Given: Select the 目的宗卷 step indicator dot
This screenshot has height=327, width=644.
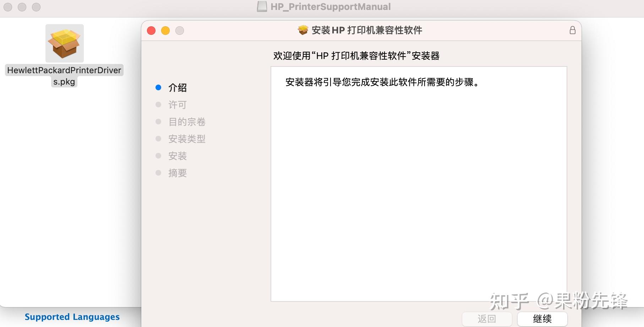Looking at the screenshot, I should (158, 122).
